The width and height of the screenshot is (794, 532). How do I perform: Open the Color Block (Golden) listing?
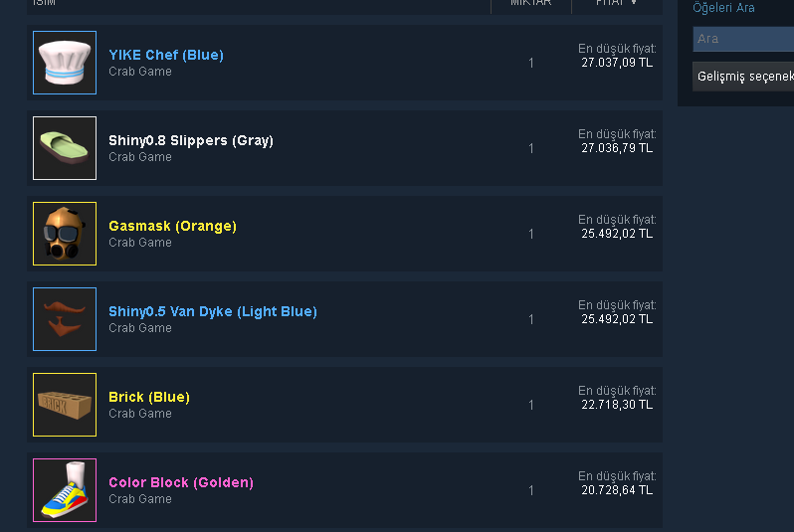click(181, 482)
